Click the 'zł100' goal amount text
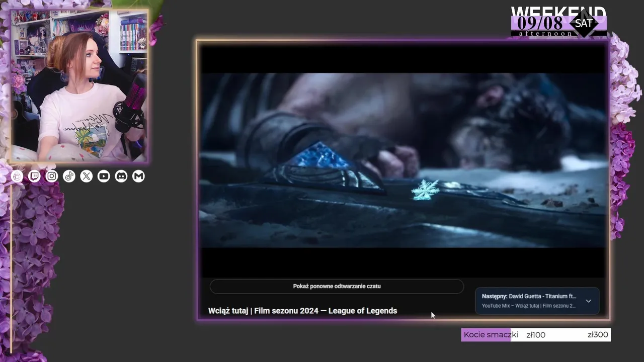The height and width of the screenshot is (362, 644). [x=536, y=335]
